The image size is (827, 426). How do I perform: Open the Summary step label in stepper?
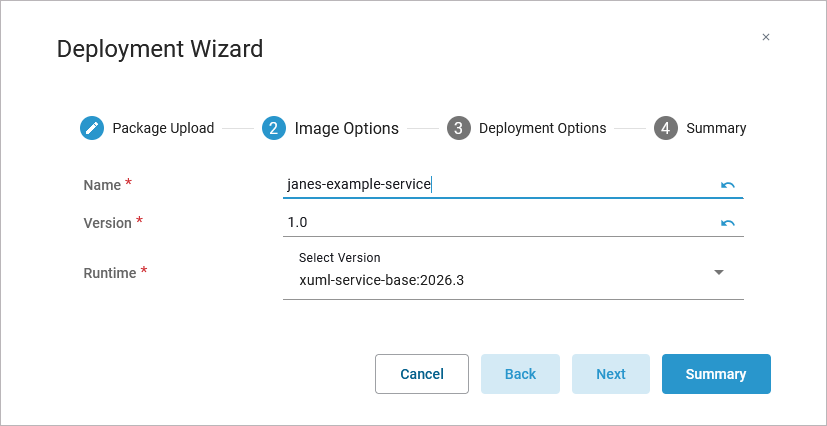[x=716, y=128]
